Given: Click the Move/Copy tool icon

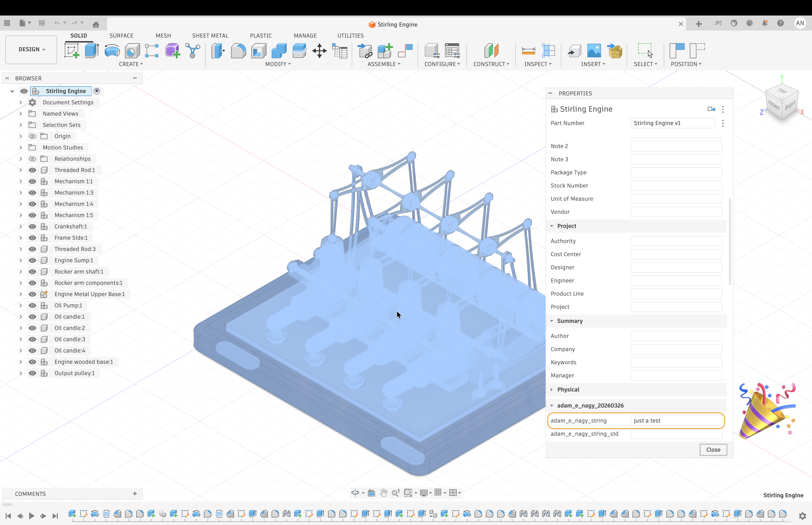Looking at the screenshot, I should tap(319, 51).
